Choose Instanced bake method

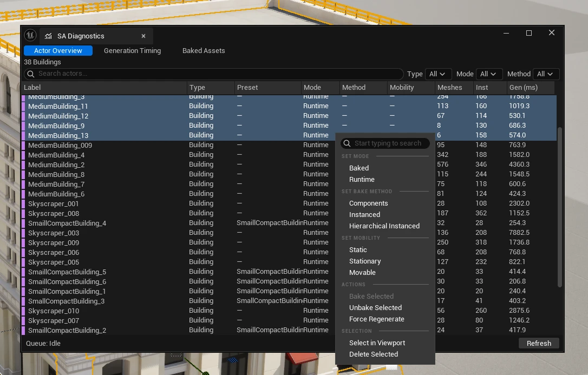point(385,215)
